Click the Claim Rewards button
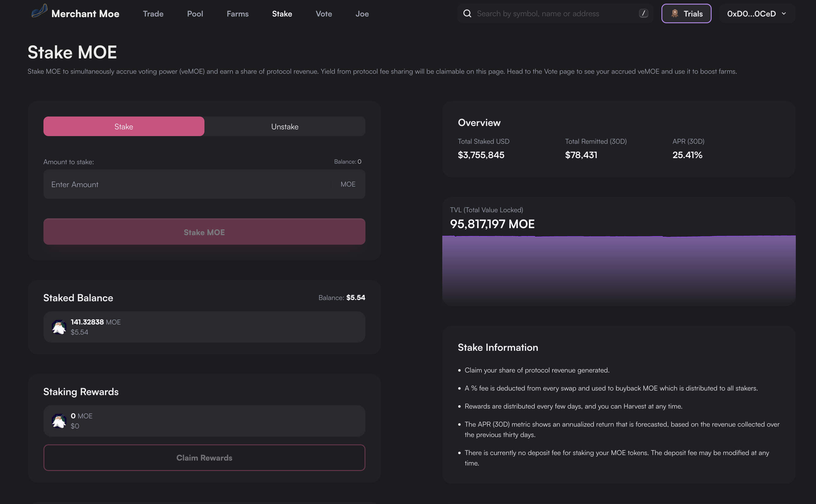 point(204,458)
